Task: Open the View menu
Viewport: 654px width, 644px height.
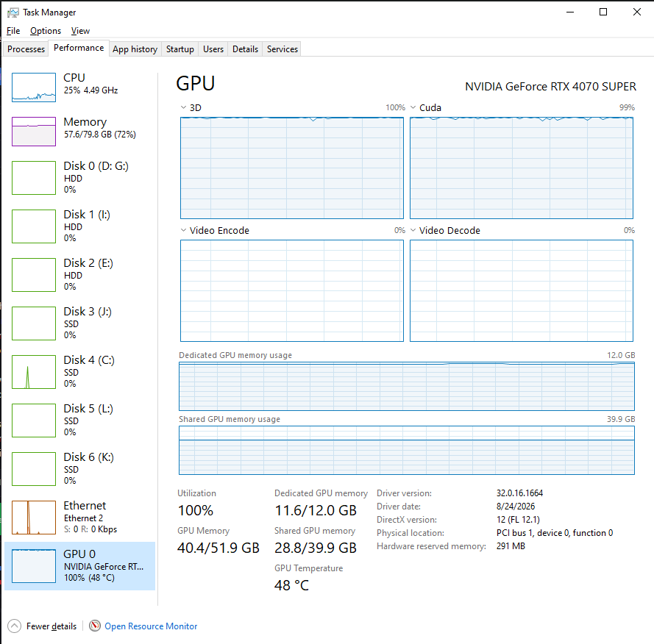Action: pos(80,31)
